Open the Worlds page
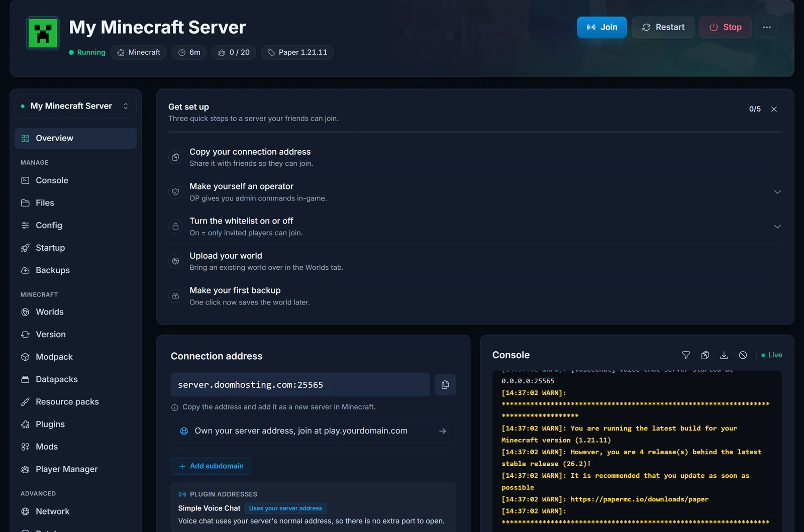The image size is (804, 532). [75, 312]
